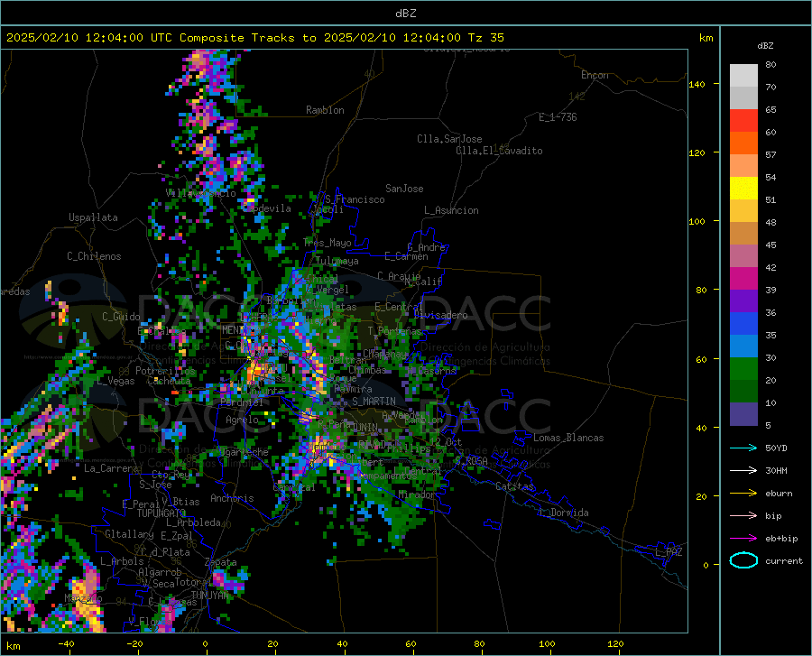Click the dBZ header above the color scale
812x656 pixels.
point(765,45)
